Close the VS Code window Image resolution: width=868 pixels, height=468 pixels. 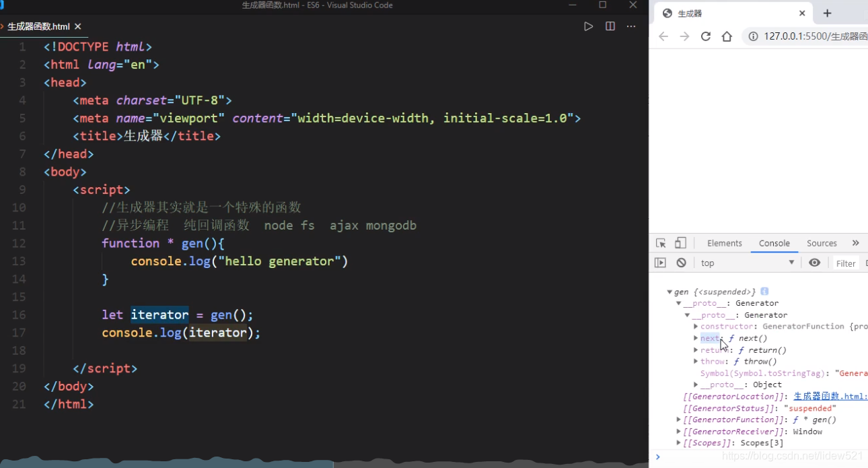coord(633,5)
